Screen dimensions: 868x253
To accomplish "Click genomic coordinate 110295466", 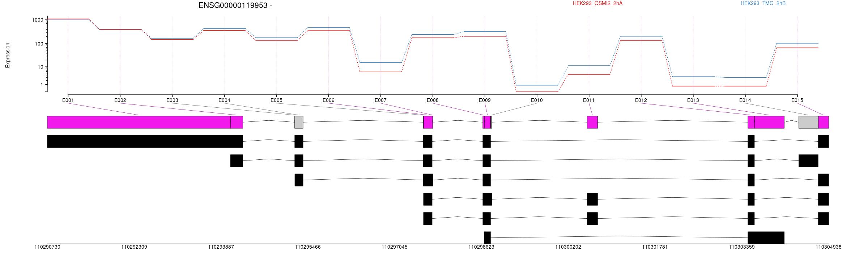I will [x=308, y=247].
